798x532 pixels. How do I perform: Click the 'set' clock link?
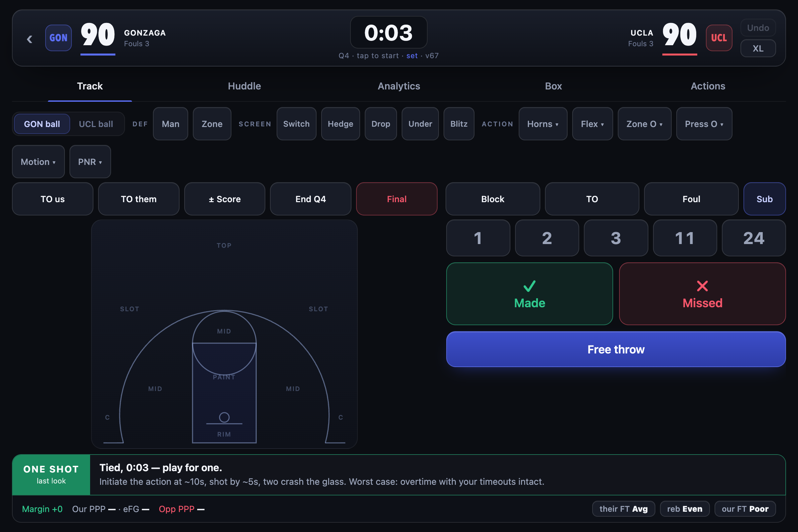(x=412, y=56)
